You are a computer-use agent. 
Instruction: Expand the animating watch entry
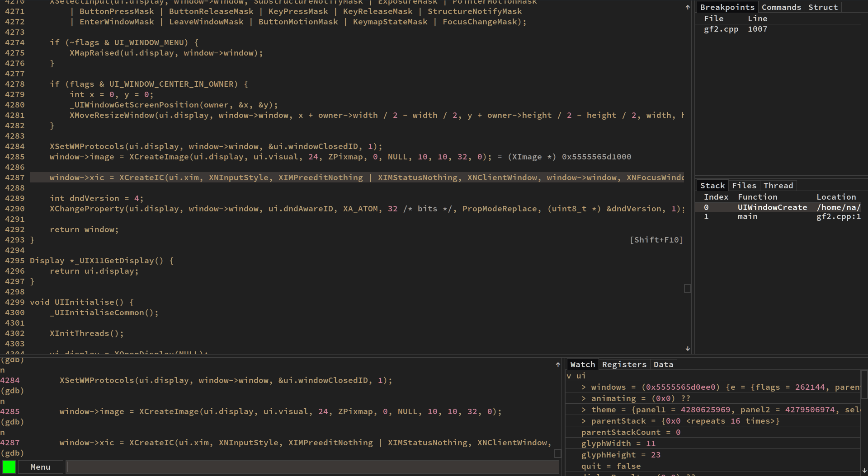(x=584, y=398)
